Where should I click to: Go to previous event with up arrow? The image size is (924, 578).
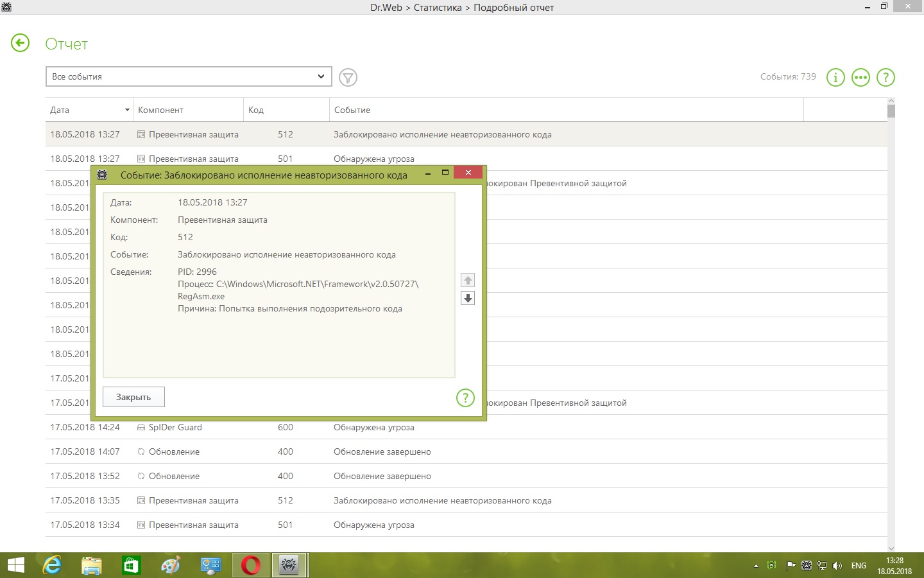pyautogui.click(x=468, y=281)
